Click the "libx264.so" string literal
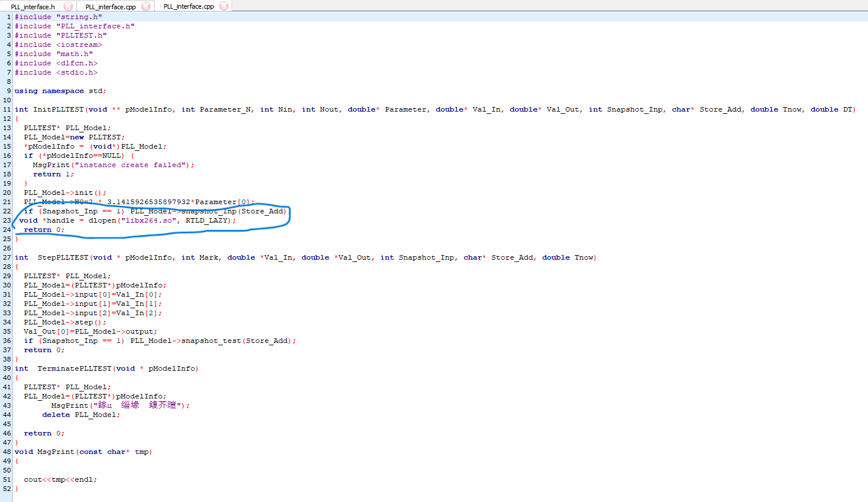 click(148, 220)
